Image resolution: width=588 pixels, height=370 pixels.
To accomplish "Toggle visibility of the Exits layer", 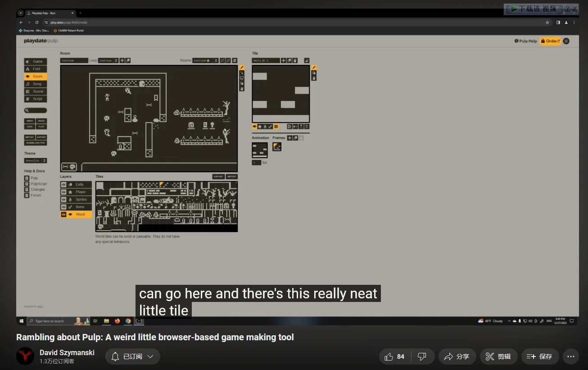I will pyautogui.click(x=63, y=185).
